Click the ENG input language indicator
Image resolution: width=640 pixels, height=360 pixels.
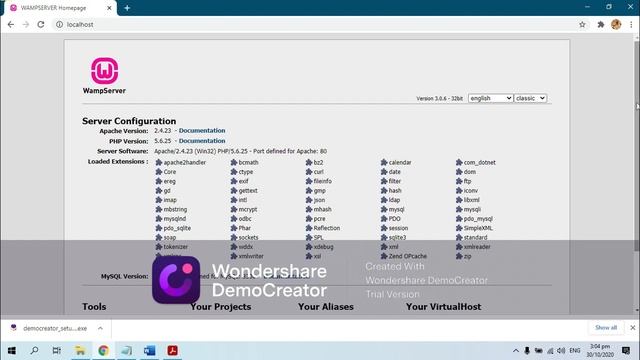tap(575, 351)
